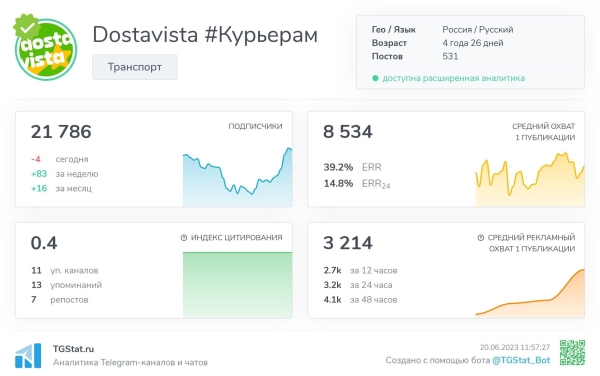Click the help icon beside ИНДЕКС ЦИТИРОВАНИЯ
Viewport: 600px width, 376px height.
click(184, 238)
